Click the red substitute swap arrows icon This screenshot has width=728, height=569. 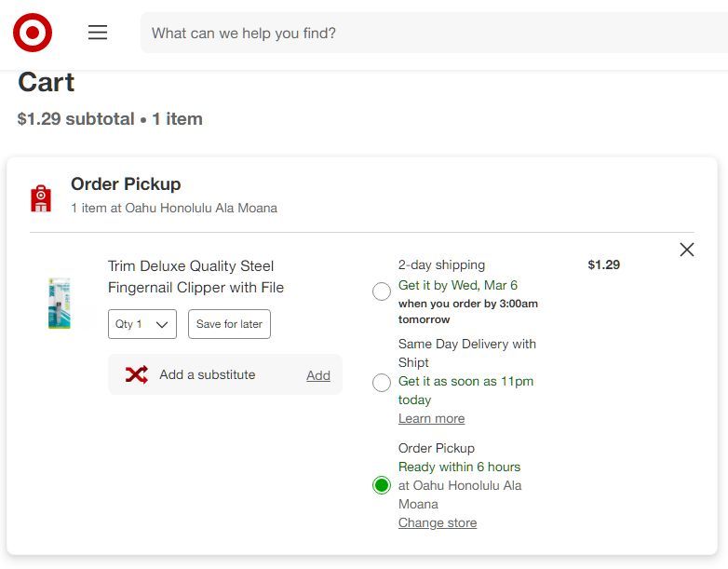pyautogui.click(x=137, y=374)
